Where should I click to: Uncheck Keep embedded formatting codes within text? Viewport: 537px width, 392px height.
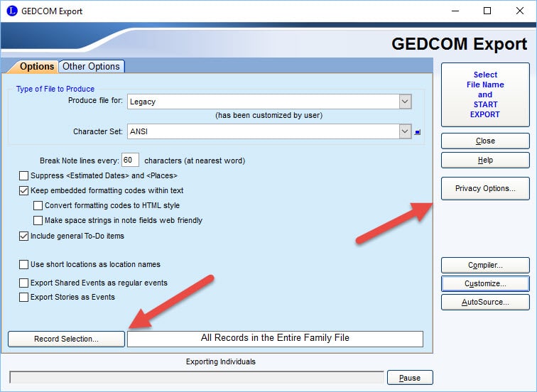tap(24, 190)
